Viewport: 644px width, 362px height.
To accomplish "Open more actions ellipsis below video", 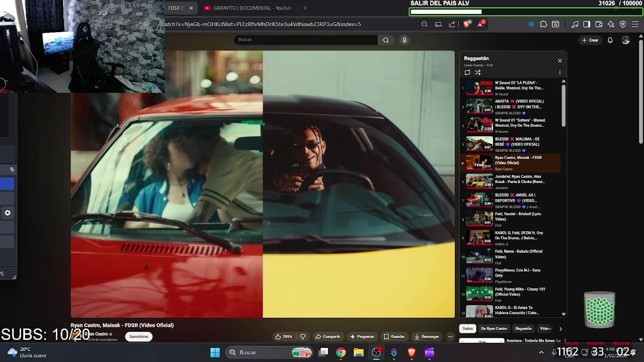I will click(x=450, y=336).
